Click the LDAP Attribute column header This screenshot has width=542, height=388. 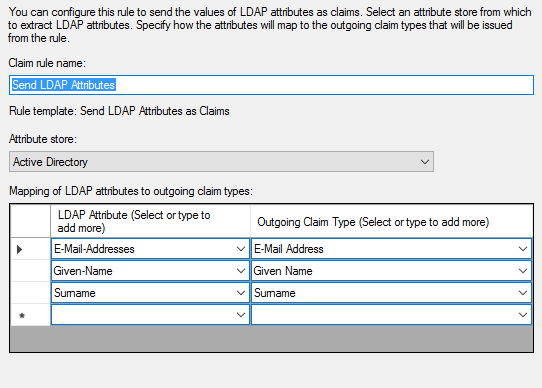(x=150, y=221)
